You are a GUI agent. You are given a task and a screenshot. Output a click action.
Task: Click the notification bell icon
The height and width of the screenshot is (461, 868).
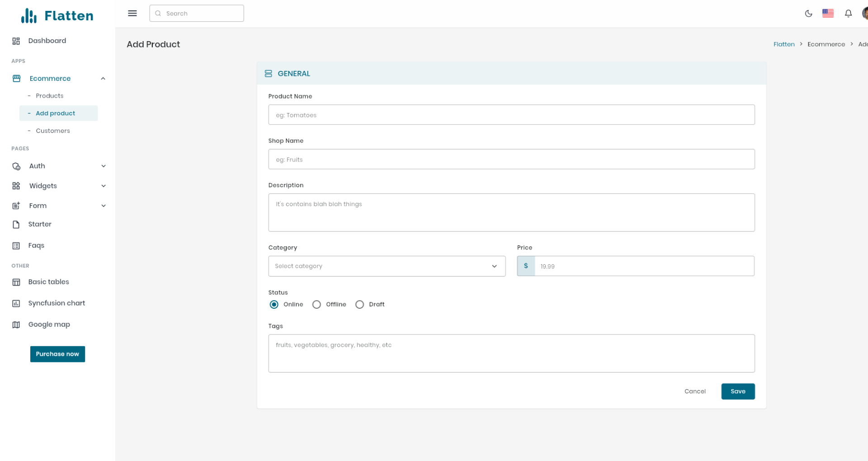[848, 14]
